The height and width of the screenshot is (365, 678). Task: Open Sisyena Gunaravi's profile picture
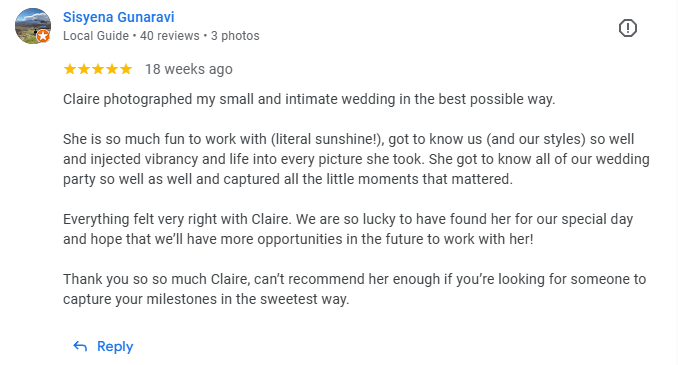click(x=33, y=26)
